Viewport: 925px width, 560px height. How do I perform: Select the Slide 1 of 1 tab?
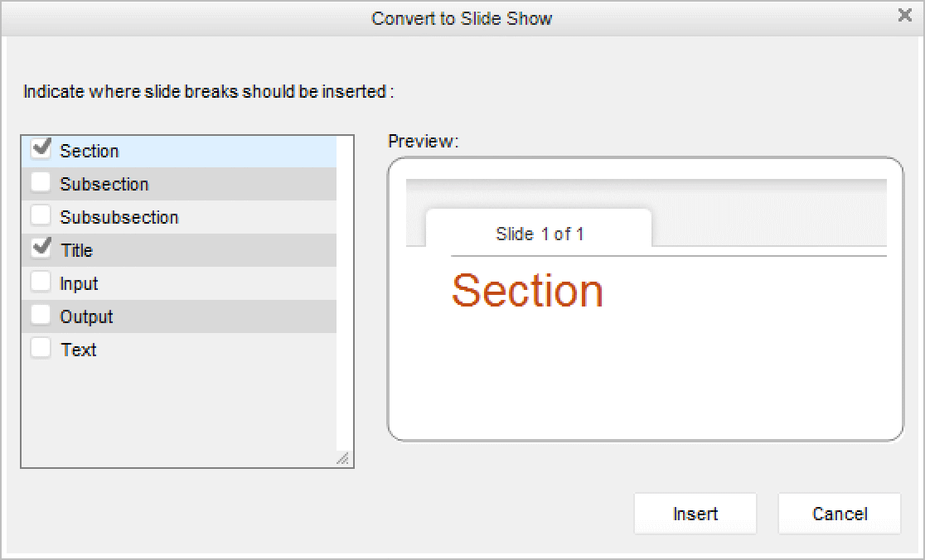tap(540, 234)
